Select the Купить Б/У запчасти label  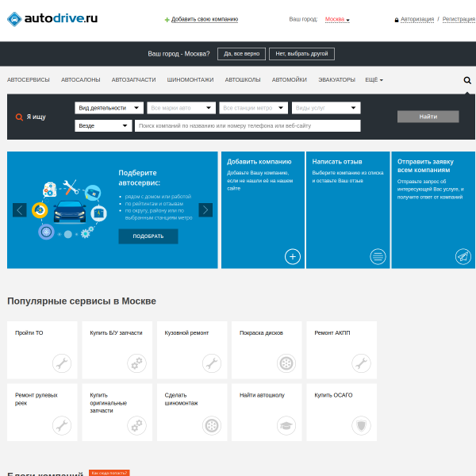116,333
